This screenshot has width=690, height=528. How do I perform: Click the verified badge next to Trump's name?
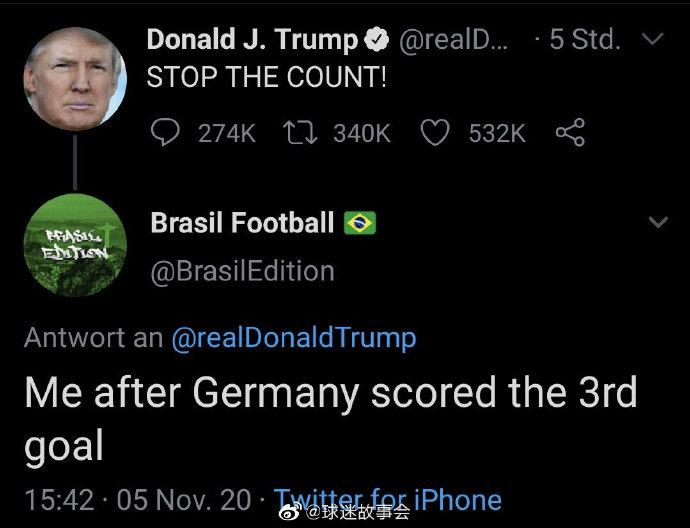click(378, 41)
